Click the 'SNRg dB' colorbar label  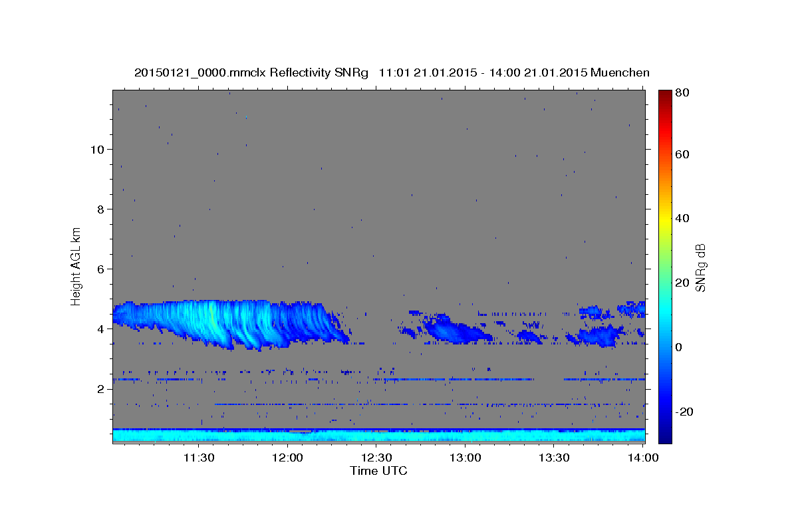700,267
